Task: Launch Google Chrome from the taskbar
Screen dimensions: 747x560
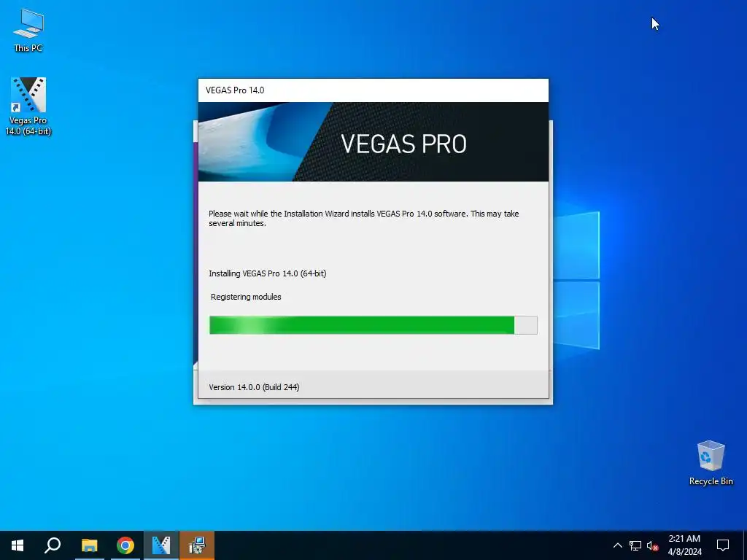Action: 125,545
